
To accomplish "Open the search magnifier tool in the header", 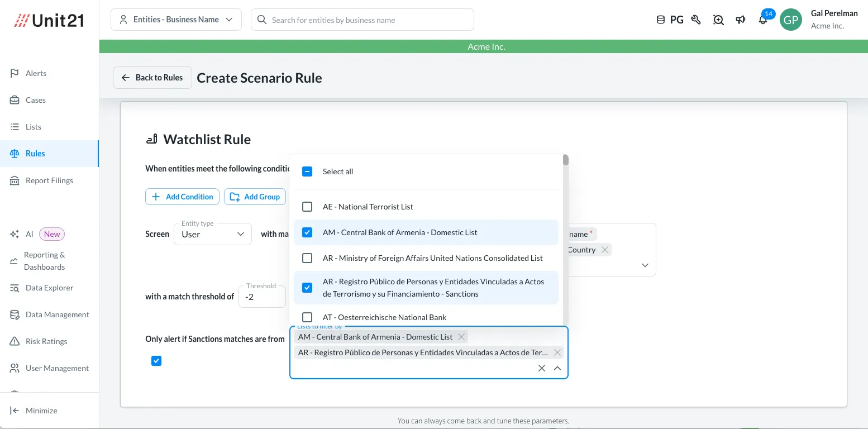I will tap(718, 20).
